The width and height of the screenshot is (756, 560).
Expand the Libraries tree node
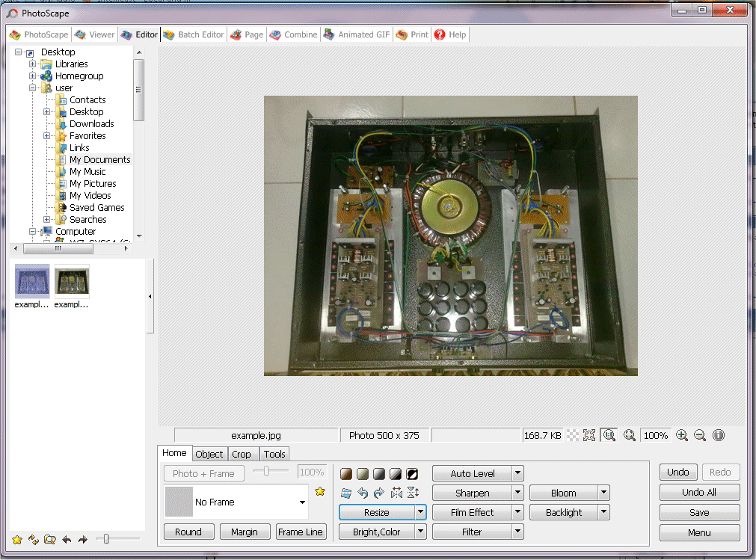point(32,64)
